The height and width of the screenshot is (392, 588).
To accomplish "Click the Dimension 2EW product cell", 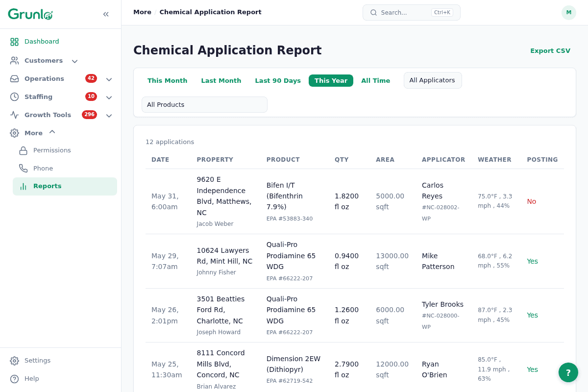I will pos(294,369).
